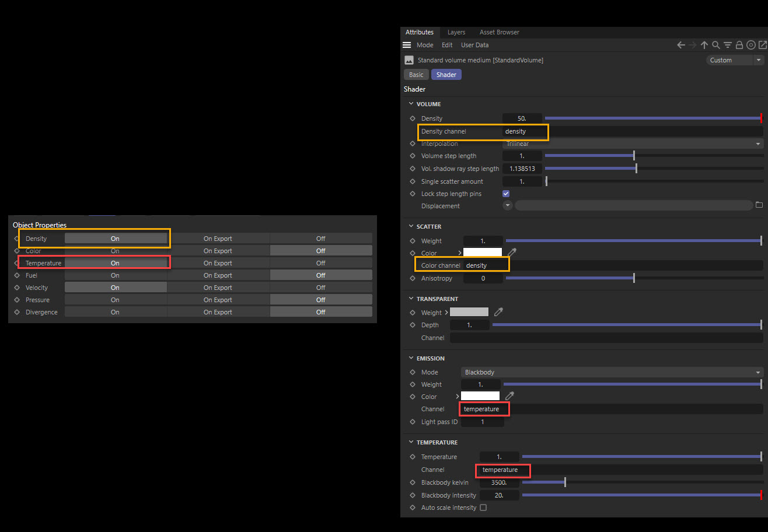Collapse the TRANSPARENT section
Screen dimensions: 768x532
(x=411, y=299)
